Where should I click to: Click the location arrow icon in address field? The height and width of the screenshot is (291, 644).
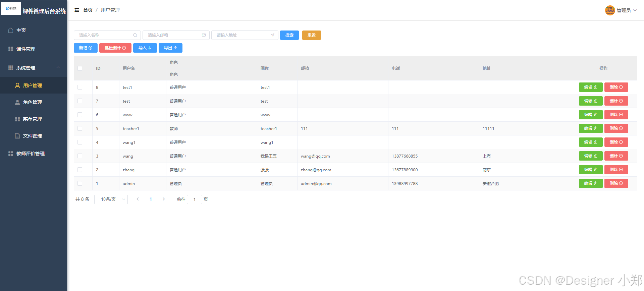(x=272, y=35)
